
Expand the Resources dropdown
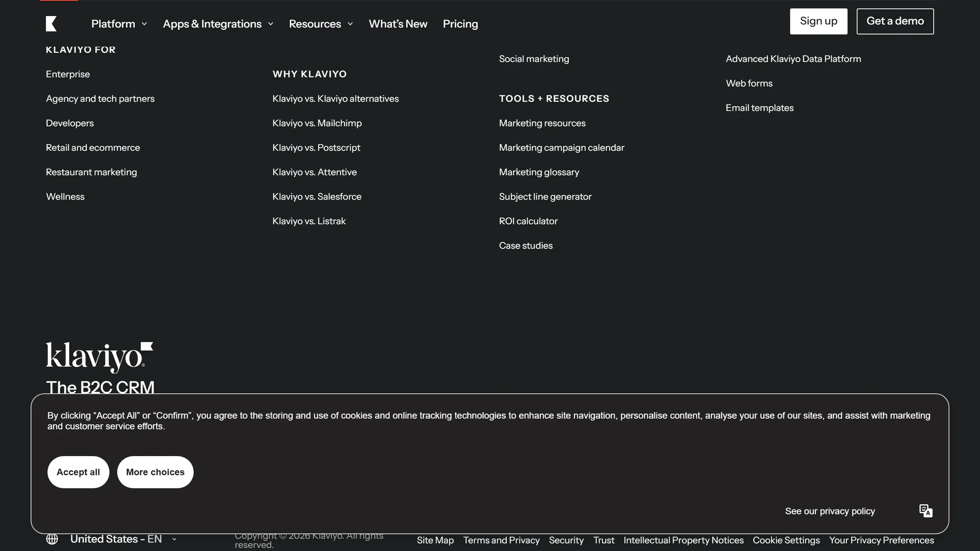(x=321, y=24)
